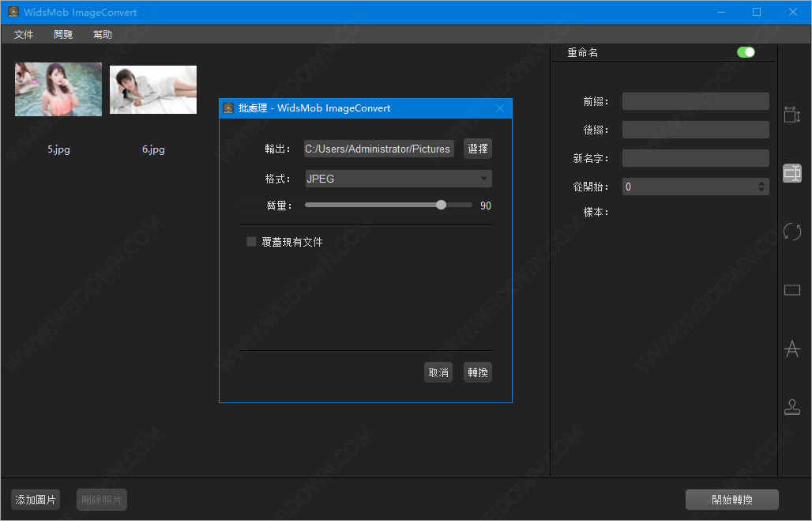Select the 6.jpg thumbnail
812x521 pixels.
[x=153, y=89]
